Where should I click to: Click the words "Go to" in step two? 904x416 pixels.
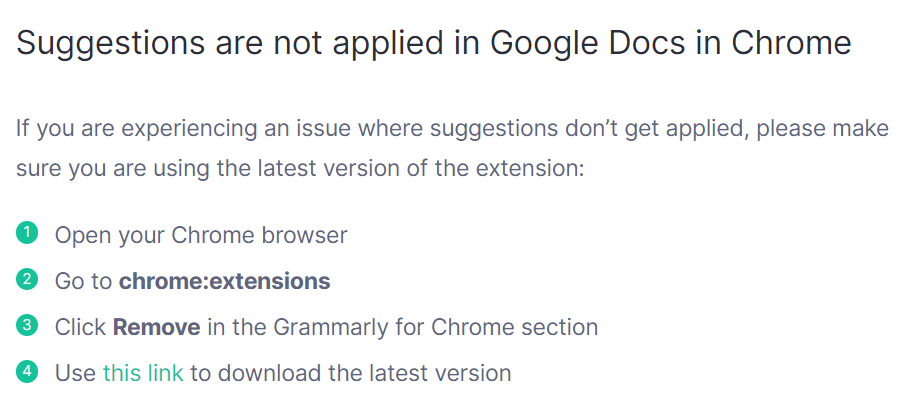coord(83,281)
